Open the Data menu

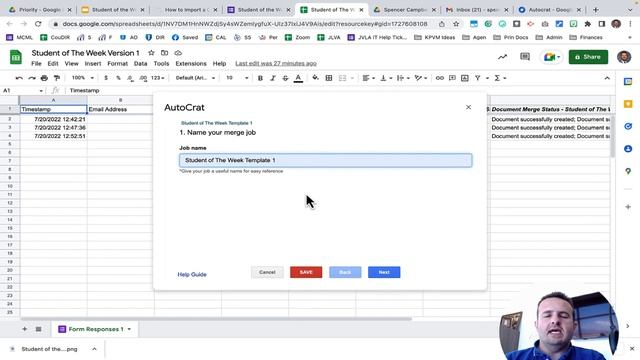tap(140, 64)
